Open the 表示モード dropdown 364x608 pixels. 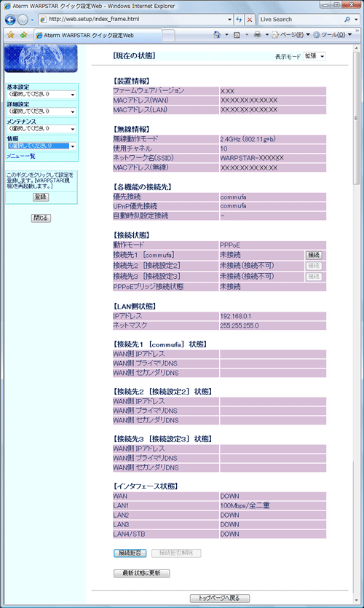tap(314, 56)
